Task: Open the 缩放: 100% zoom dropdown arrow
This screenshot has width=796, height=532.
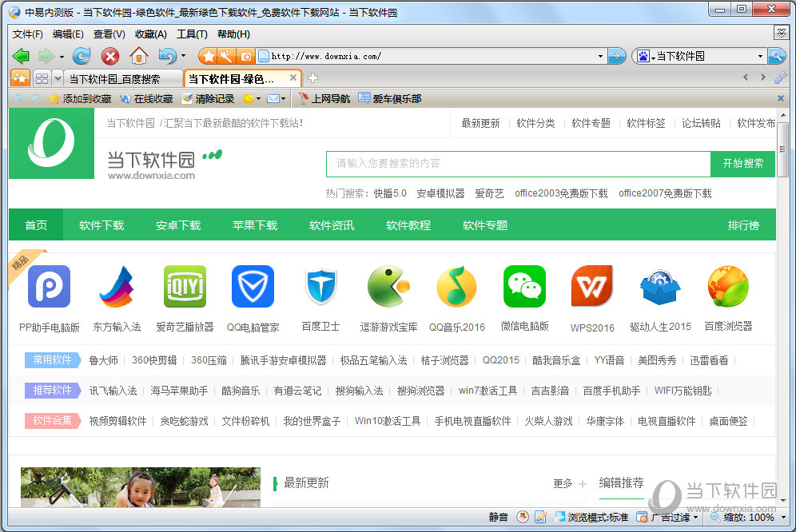Action: pyautogui.click(x=783, y=518)
